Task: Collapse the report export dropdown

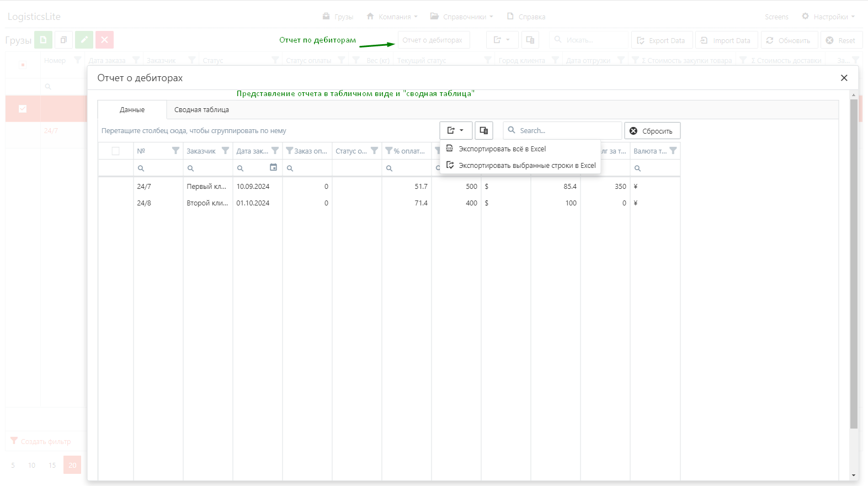Action: [x=456, y=131]
